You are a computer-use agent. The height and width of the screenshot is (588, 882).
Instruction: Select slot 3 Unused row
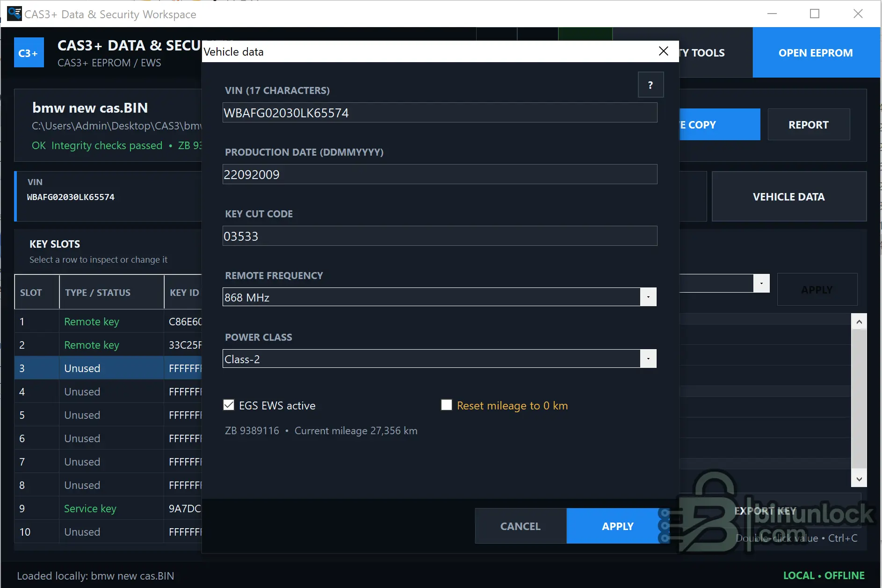108,368
